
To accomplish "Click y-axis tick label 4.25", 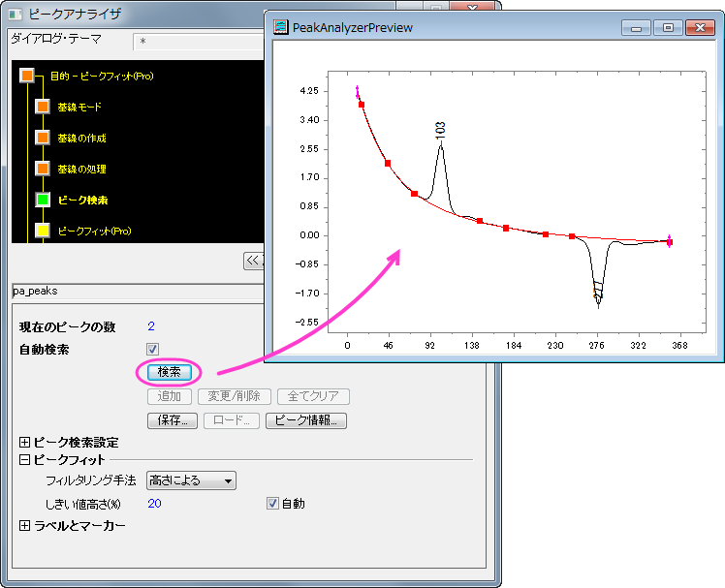I will click(309, 91).
